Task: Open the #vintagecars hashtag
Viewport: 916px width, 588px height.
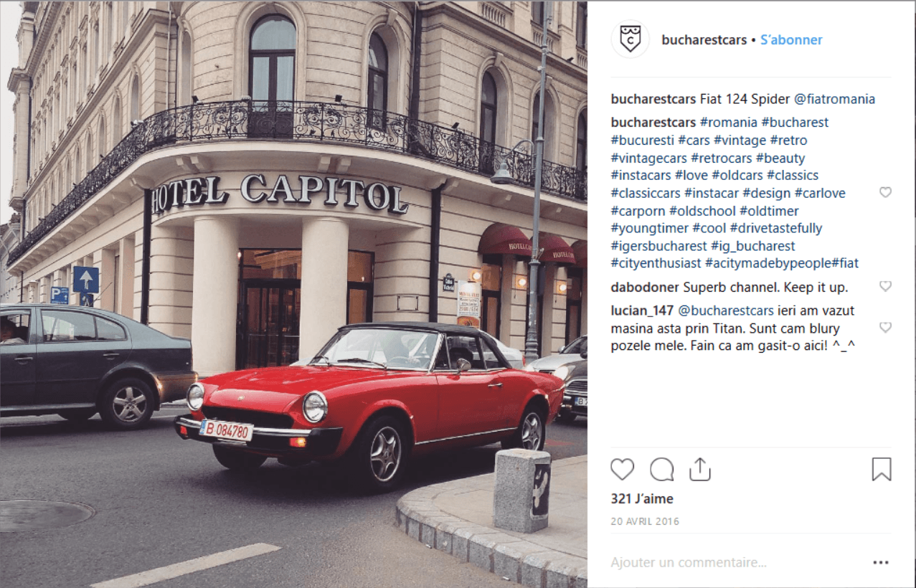Action: click(648, 158)
